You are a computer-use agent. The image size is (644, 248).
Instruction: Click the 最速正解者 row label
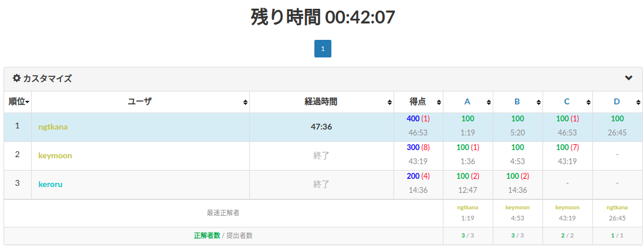223,213
